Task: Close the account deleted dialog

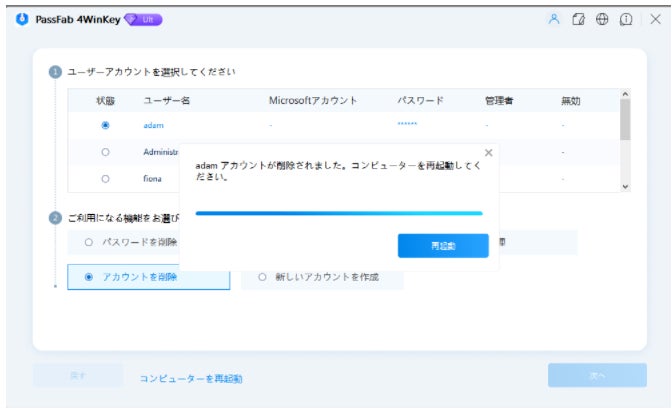Action: [x=488, y=153]
